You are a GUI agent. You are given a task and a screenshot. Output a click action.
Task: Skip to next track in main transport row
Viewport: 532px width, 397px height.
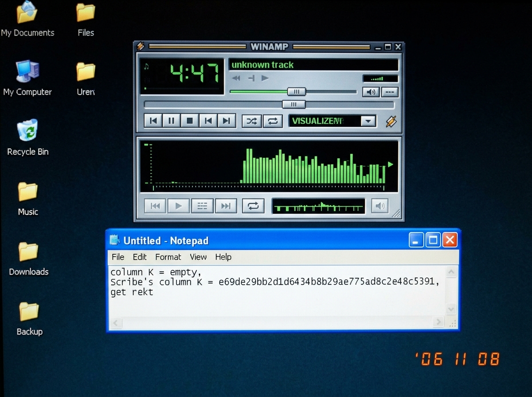pyautogui.click(x=226, y=121)
